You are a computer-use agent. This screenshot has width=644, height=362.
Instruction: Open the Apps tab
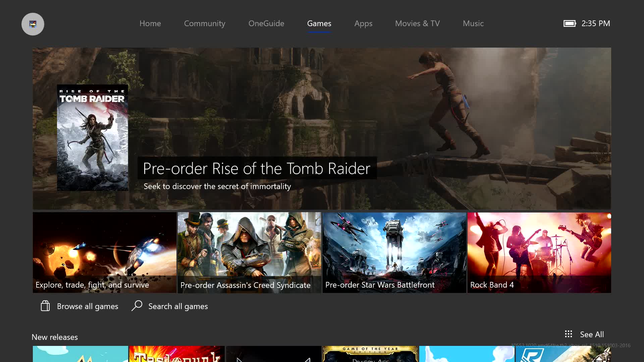pyautogui.click(x=363, y=23)
